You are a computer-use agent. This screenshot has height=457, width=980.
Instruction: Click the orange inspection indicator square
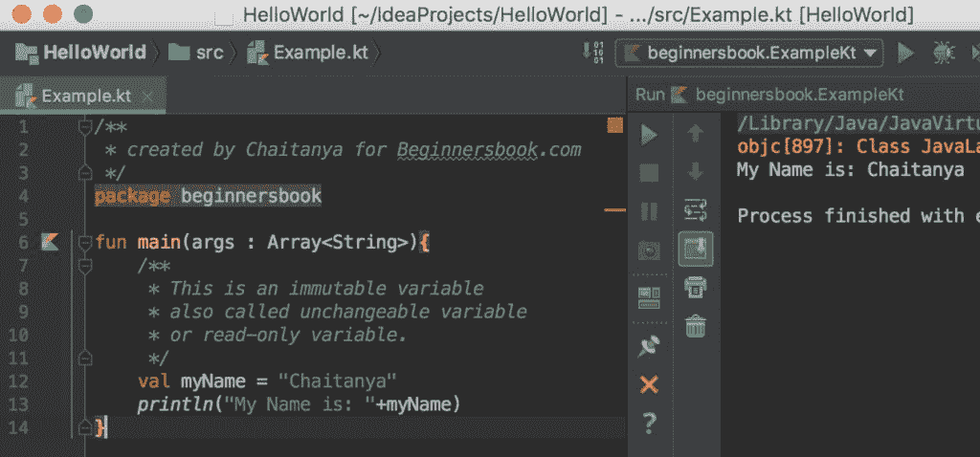tap(615, 126)
